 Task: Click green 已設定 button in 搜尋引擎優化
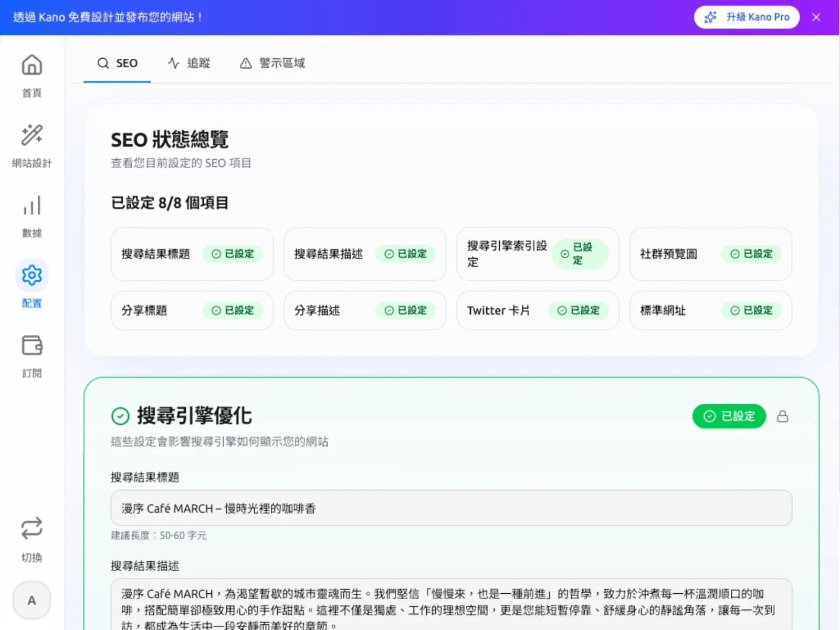pos(729,416)
